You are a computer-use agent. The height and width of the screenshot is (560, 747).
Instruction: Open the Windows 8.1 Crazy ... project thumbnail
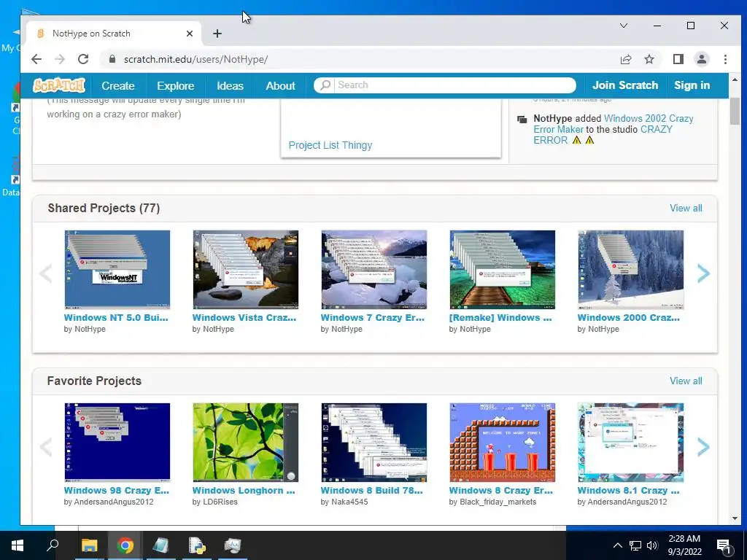[x=631, y=443]
